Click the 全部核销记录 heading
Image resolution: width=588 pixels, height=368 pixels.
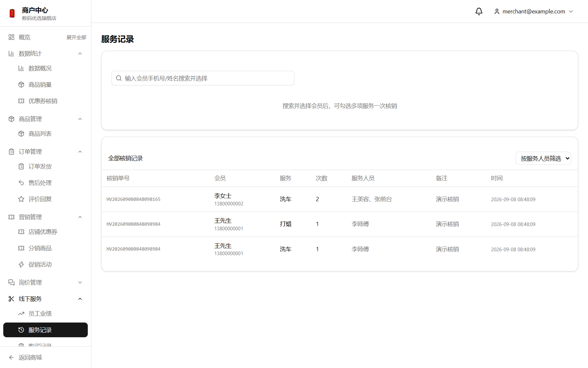pyautogui.click(x=125, y=159)
